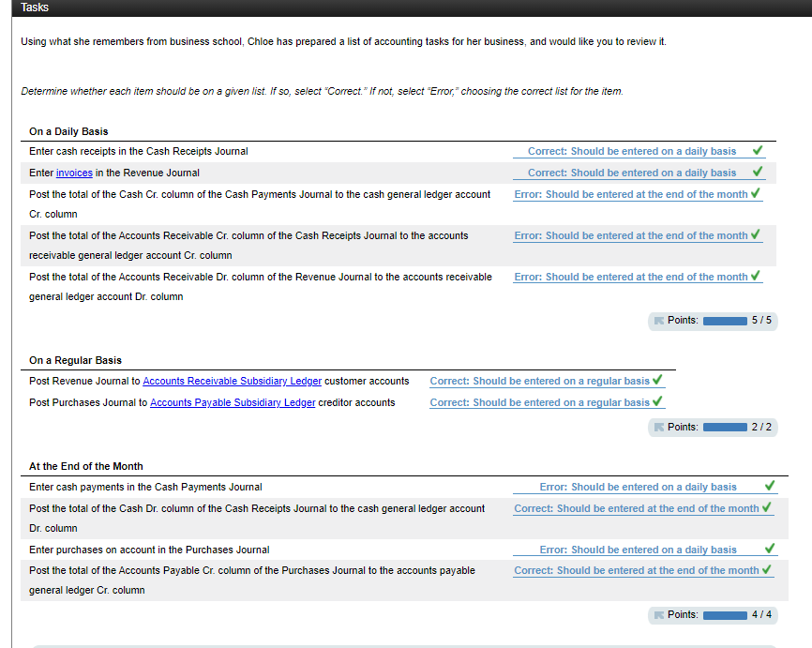Click the 5 / 5 points progress bar
The height and width of the screenshot is (648, 812).
coord(725,321)
